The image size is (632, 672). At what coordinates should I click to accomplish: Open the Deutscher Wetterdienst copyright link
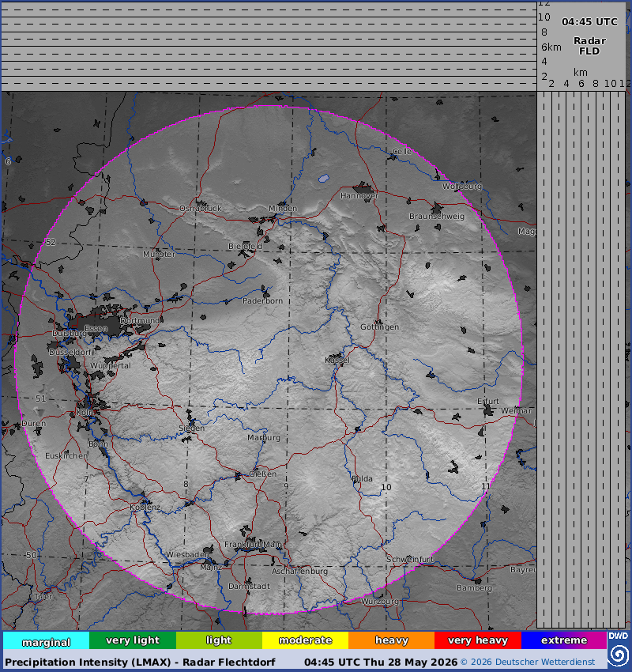[528, 663]
